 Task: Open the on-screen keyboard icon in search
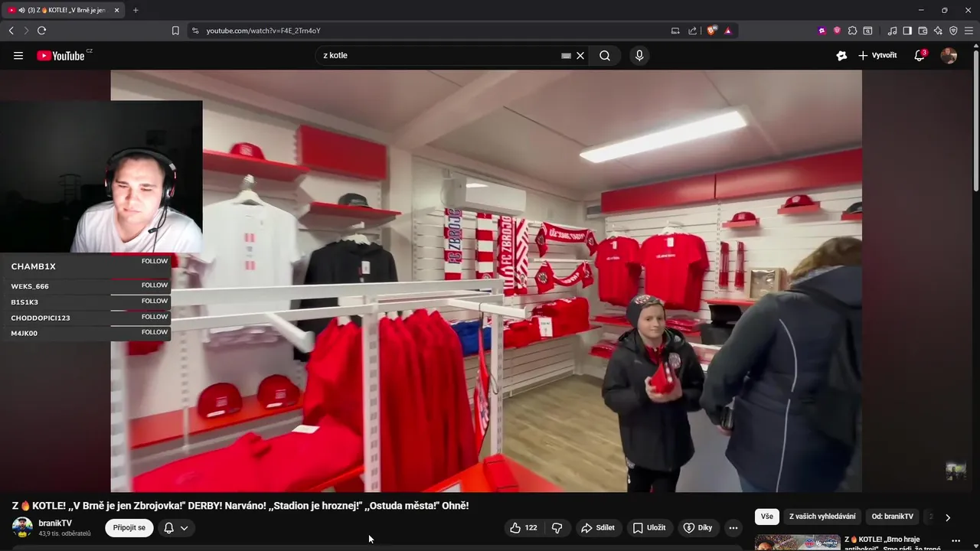pos(566,55)
